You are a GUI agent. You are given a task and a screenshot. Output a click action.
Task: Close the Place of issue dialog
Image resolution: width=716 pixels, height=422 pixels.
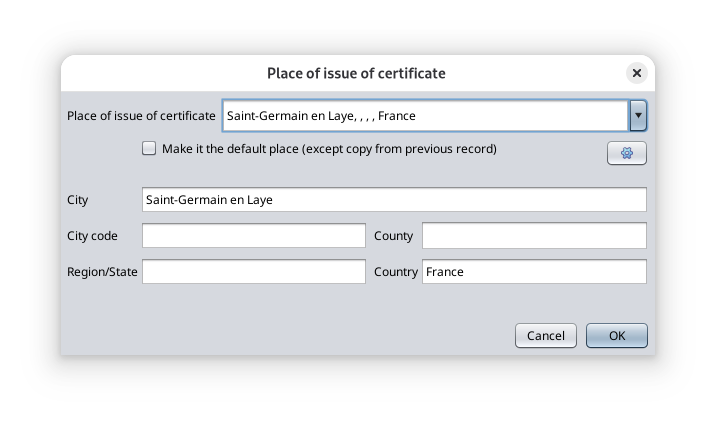coord(637,73)
